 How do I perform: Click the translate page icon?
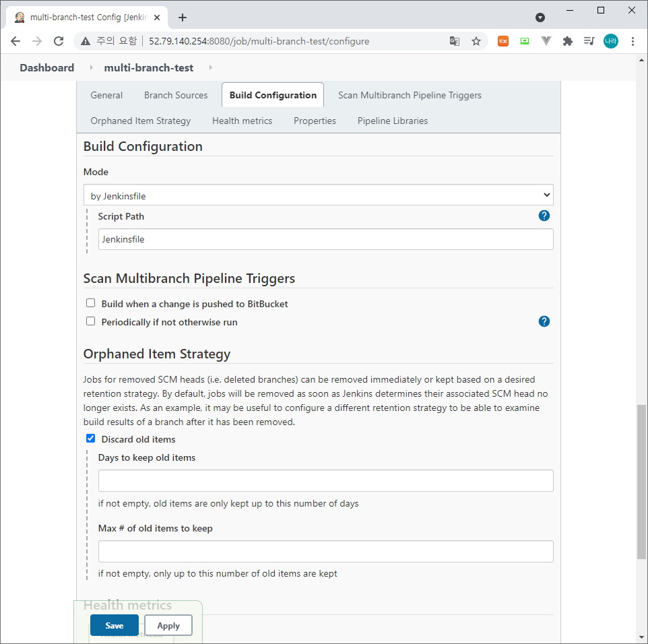[x=455, y=41]
